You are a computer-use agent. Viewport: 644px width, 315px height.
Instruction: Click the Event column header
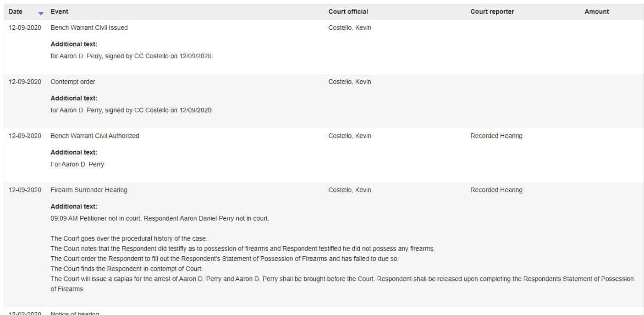[60, 11]
